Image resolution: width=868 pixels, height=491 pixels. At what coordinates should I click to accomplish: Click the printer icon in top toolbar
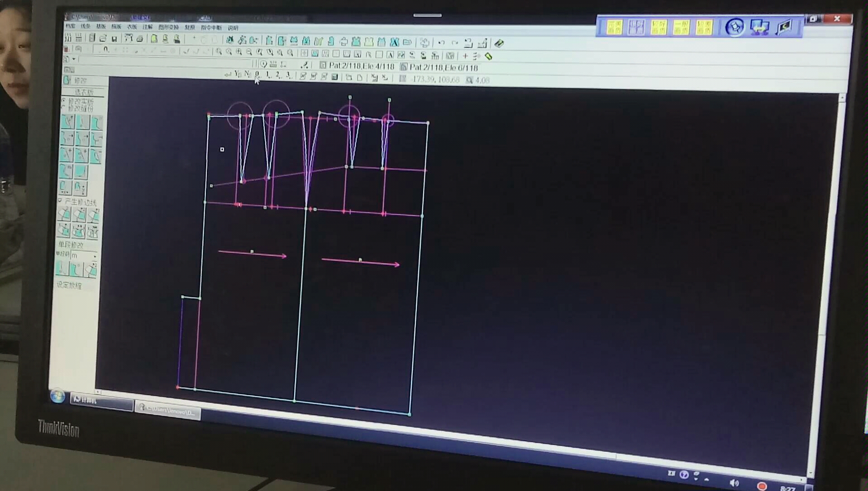140,39
